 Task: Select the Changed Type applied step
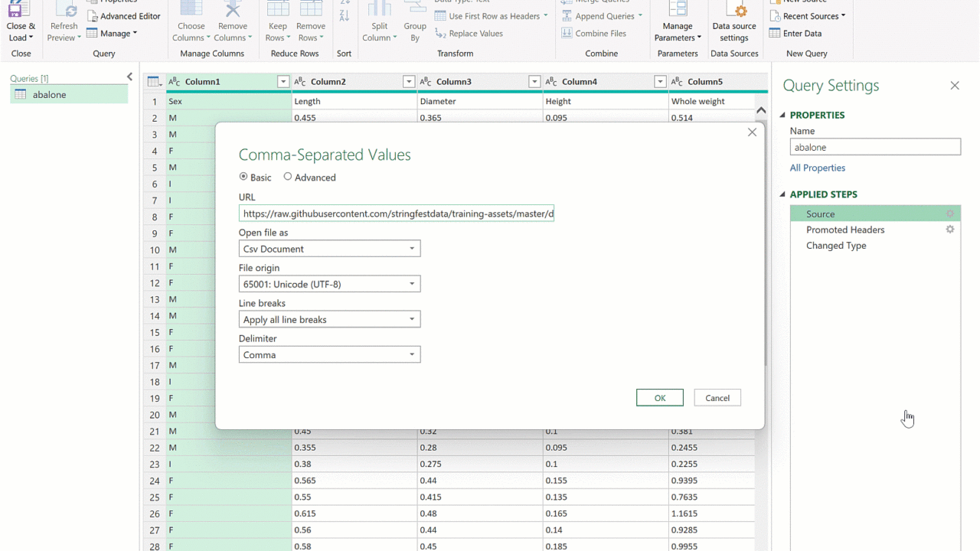click(836, 246)
